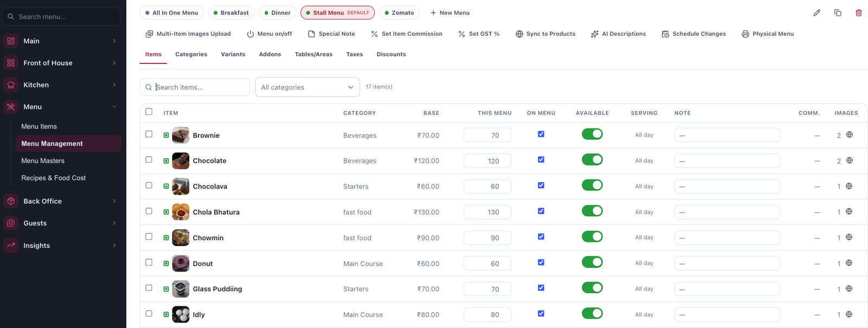Viewport: 868px width, 328px height.
Task: Click the Search items field
Action: [195, 87]
